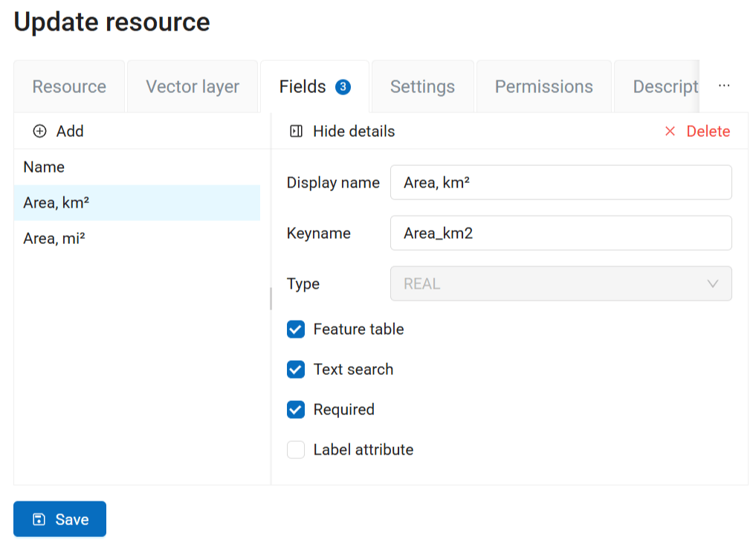Click the Text search label text
The image size is (756, 546).
pyautogui.click(x=353, y=370)
